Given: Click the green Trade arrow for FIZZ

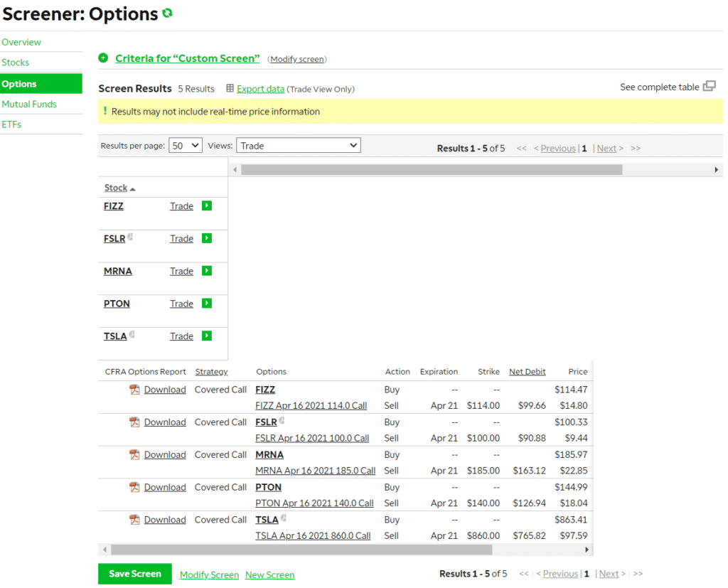Looking at the screenshot, I should click(x=205, y=205).
